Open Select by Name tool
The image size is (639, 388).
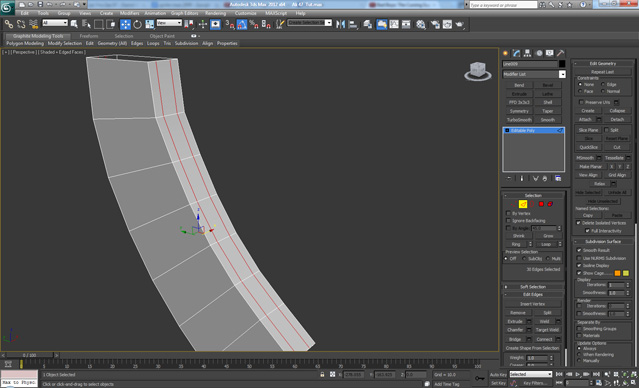(x=86, y=24)
